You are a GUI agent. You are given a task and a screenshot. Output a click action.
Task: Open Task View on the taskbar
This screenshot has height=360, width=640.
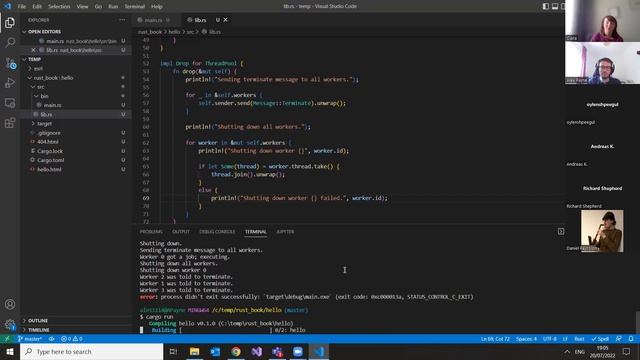(173, 351)
